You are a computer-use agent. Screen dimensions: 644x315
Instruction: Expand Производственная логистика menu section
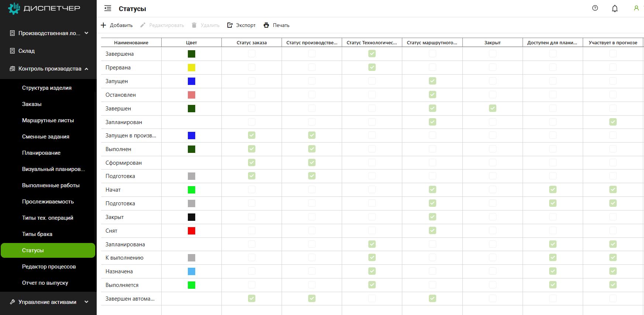pyautogui.click(x=86, y=33)
